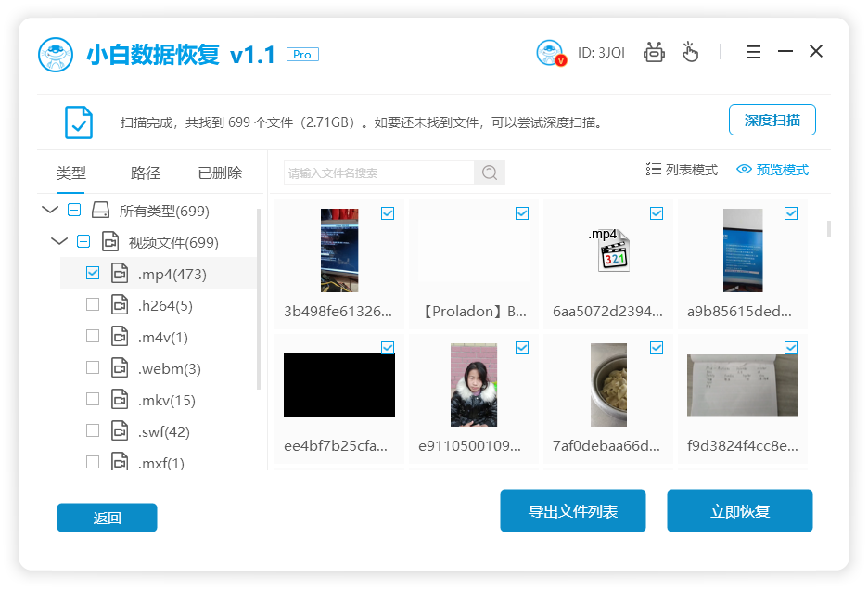Check the .webm(3) checkbox
The width and height of the screenshot is (868, 590).
pos(93,367)
